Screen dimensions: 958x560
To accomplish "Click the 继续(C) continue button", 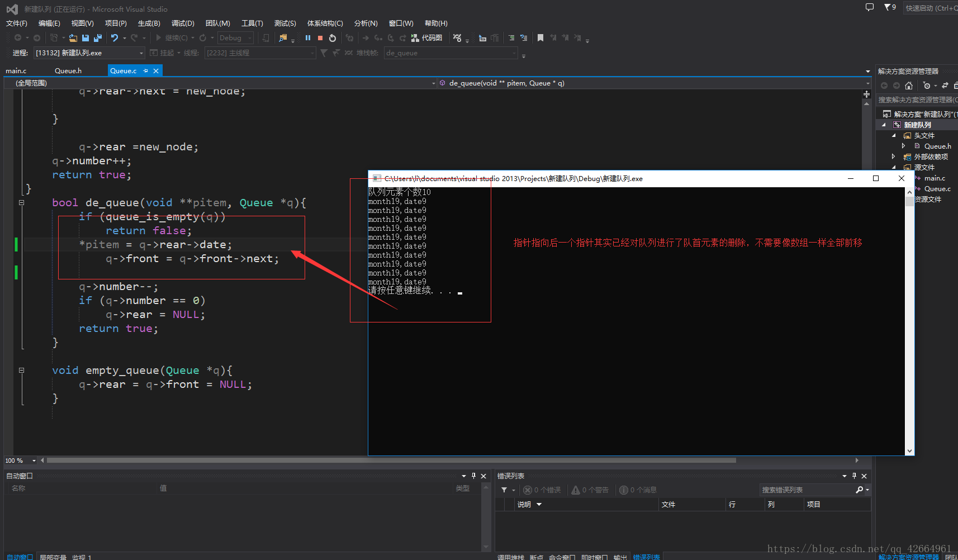I will (x=172, y=38).
